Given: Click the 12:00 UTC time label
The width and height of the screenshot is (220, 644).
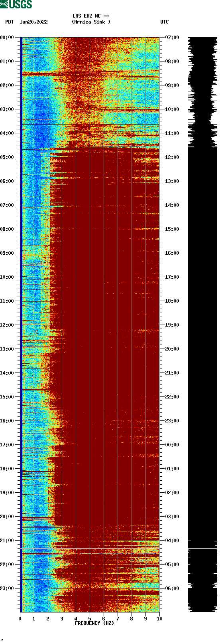Looking at the screenshot, I should [172, 157].
